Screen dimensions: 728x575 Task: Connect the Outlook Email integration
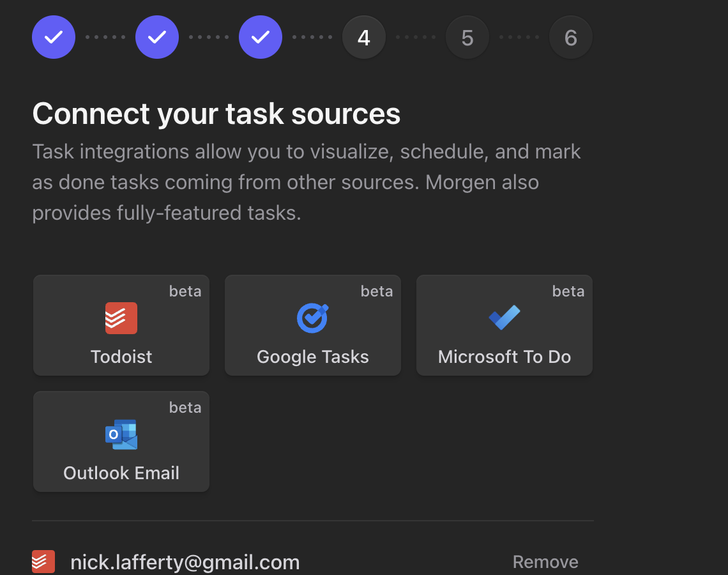tap(121, 441)
